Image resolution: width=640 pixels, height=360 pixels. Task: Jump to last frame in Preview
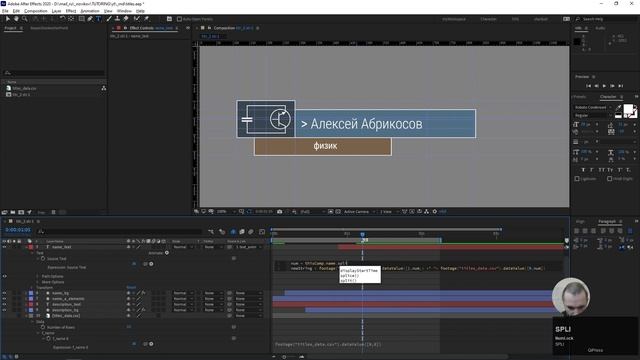pyautogui.click(x=620, y=86)
